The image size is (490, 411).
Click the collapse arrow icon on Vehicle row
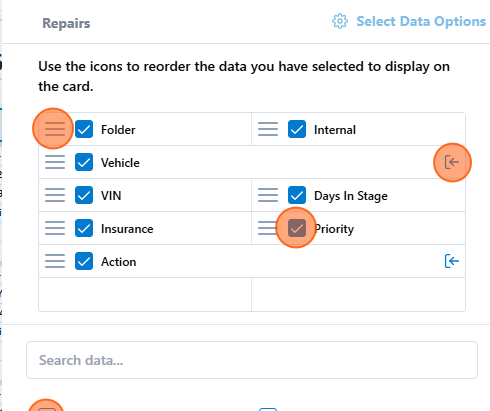(x=452, y=162)
